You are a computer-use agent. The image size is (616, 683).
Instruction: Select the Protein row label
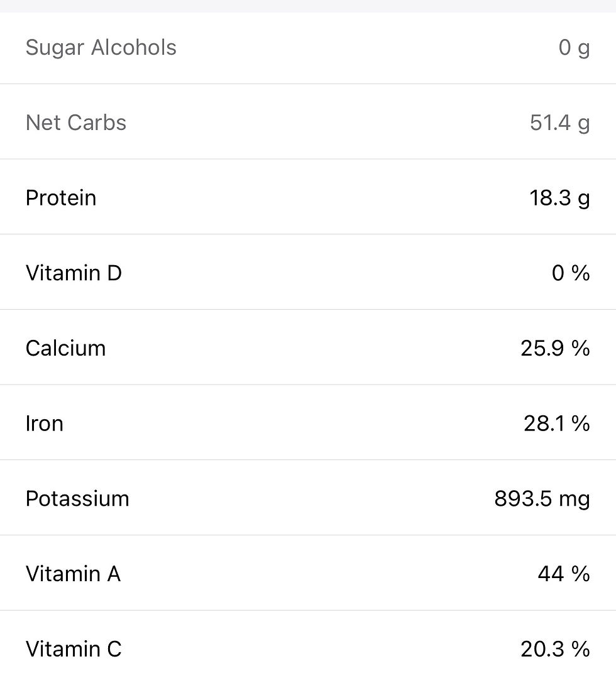pos(61,198)
